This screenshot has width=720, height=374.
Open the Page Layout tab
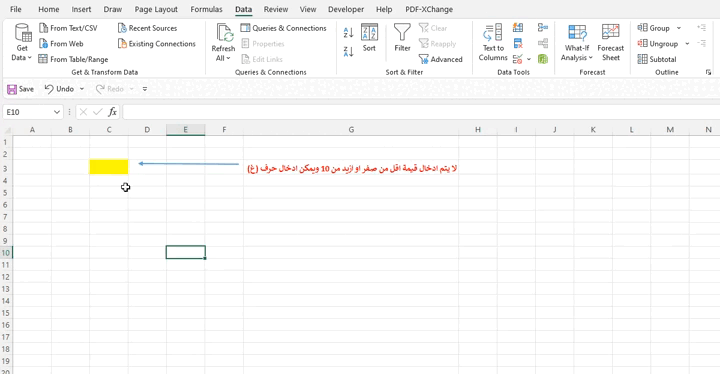(x=156, y=9)
